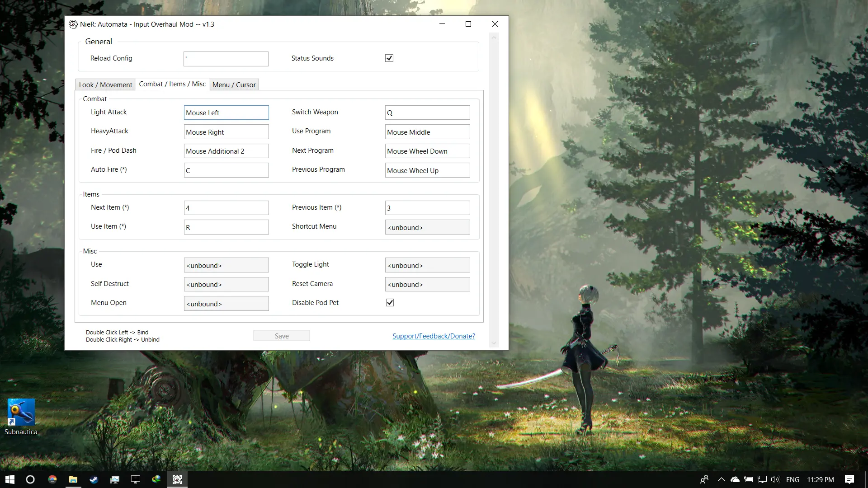The height and width of the screenshot is (488, 868).
Task: Select the Toggle Light unbound field
Action: coord(427,265)
